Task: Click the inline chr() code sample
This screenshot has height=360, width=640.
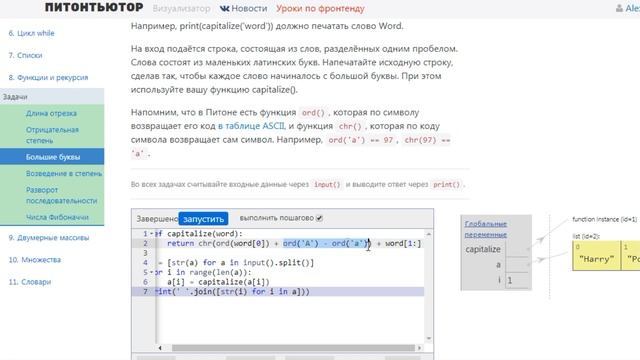Action: (350, 127)
